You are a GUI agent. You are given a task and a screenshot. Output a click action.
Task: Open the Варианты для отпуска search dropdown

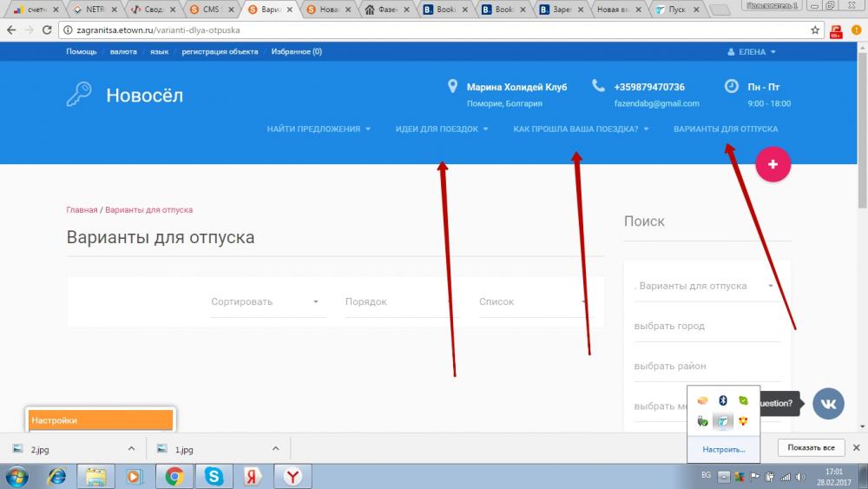[x=707, y=286]
